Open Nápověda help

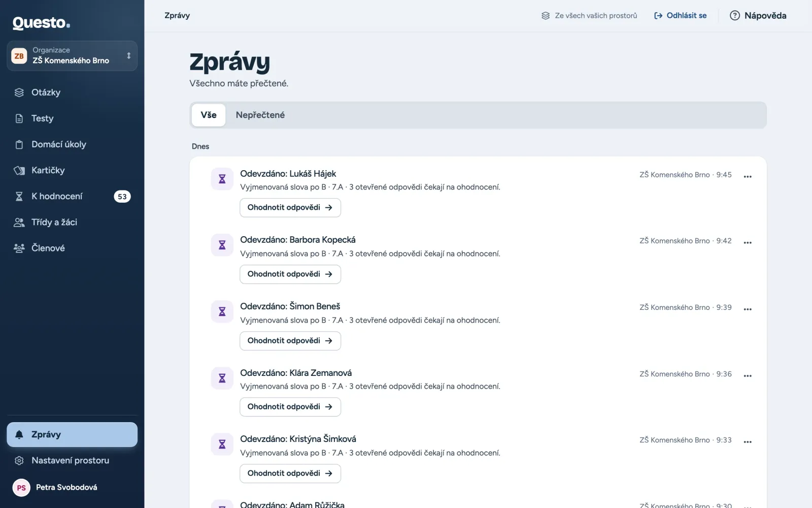click(758, 16)
